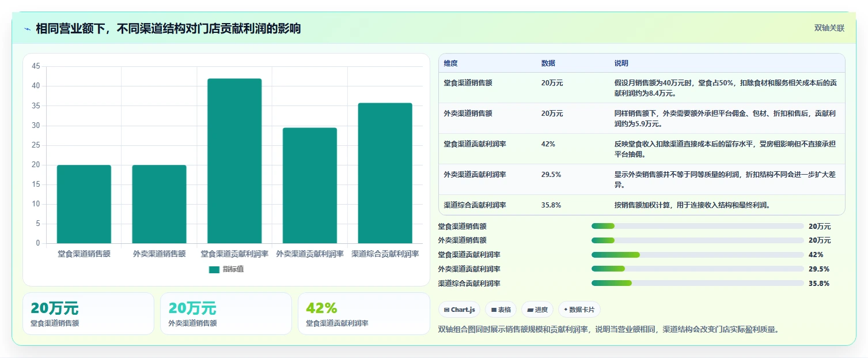Click the chart title 相同营业额下 heading text
868x358 pixels.
168,29
